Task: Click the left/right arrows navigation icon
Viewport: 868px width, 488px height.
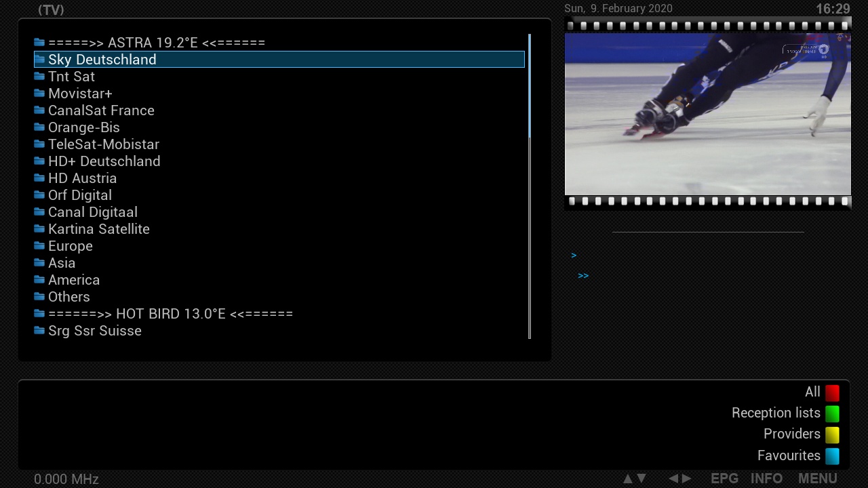Action: point(679,479)
